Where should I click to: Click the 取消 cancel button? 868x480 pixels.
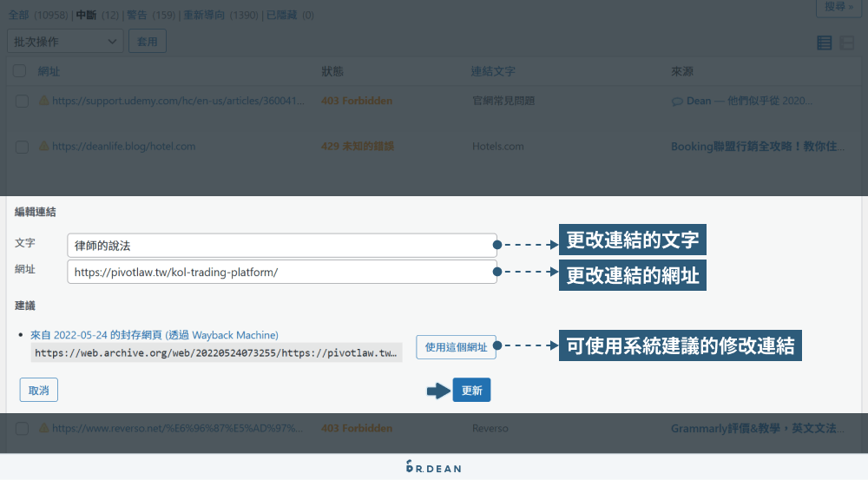[x=39, y=391]
